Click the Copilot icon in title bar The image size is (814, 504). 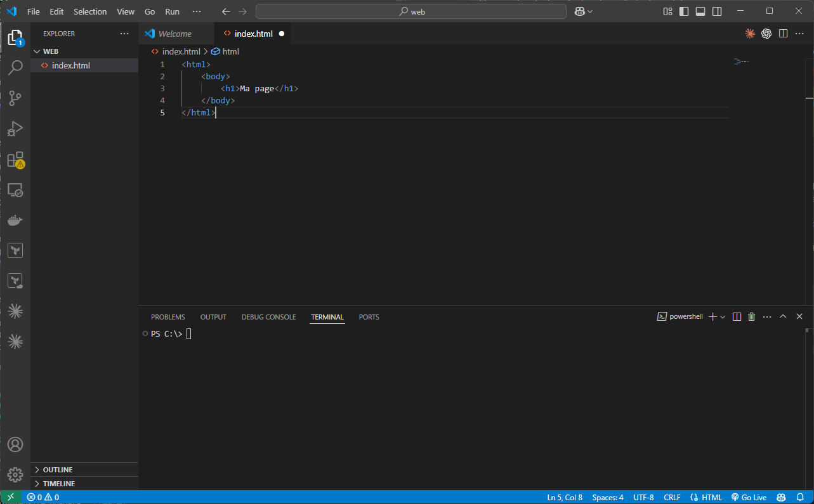579,11
